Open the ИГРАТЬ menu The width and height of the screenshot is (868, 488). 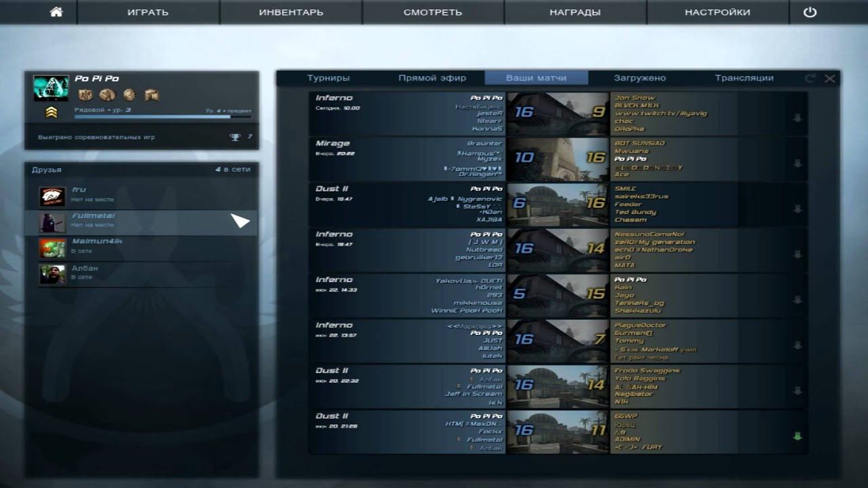pyautogui.click(x=148, y=12)
